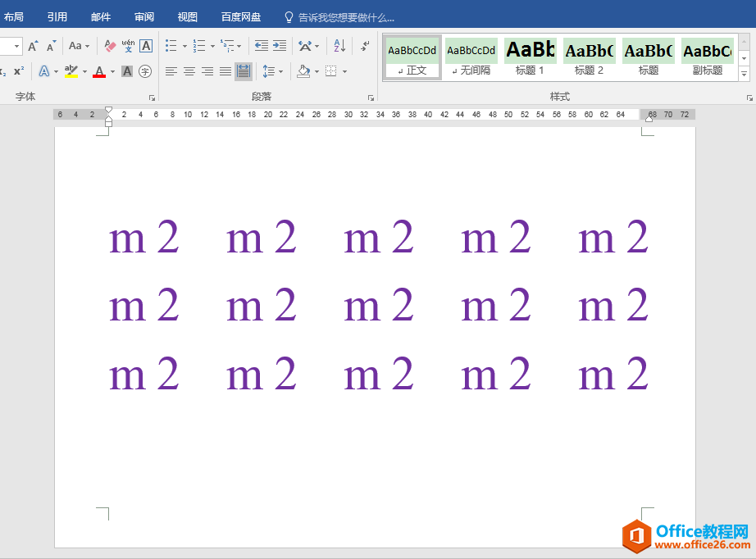
Task: Toggle show/hide paragraph marks
Action: point(365,46)
